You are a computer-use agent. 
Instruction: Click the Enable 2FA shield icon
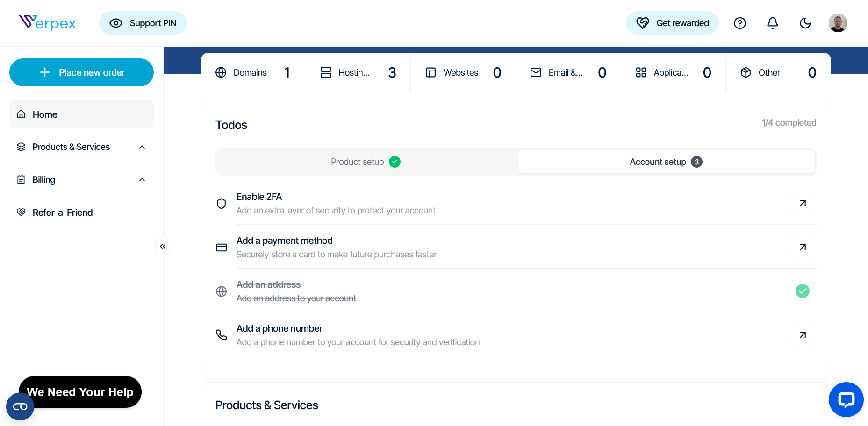coord(222,204)
